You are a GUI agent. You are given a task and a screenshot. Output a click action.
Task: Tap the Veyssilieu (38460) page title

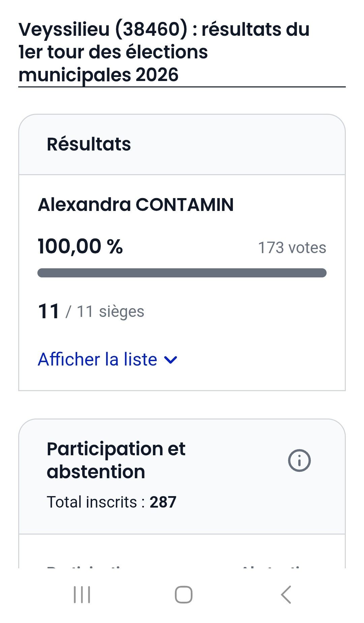pyautogui.click(x=163, y=29)
